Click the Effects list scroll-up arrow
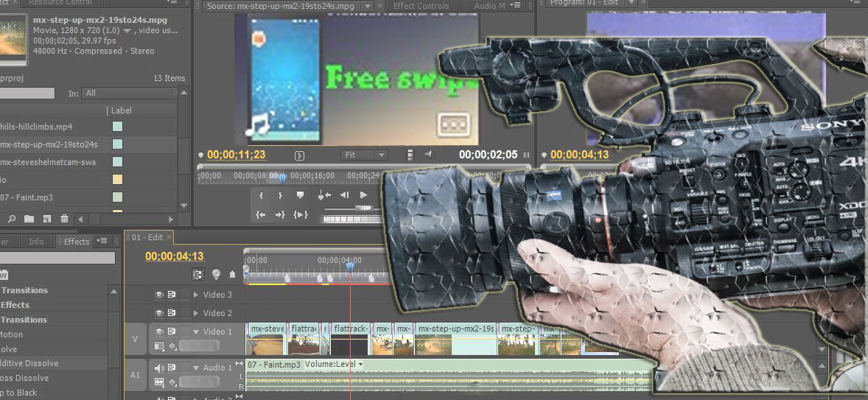Screen dimensions: 868x400 (114, 292)
